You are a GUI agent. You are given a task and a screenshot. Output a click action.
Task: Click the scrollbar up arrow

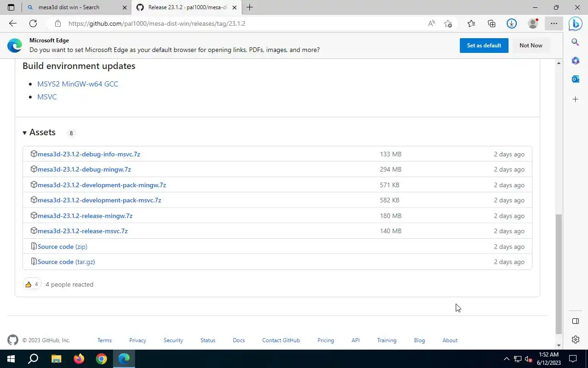(x=559, y=63)
